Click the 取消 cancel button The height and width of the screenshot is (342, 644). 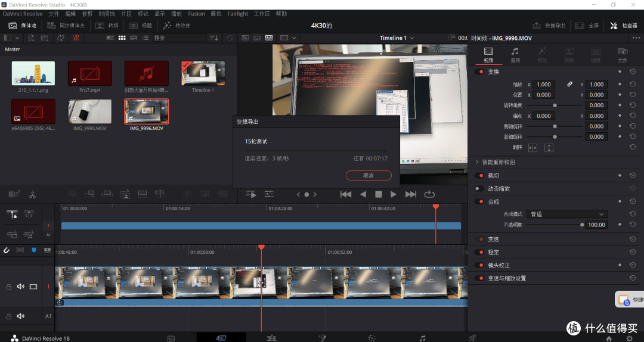[x=369, y=175]
